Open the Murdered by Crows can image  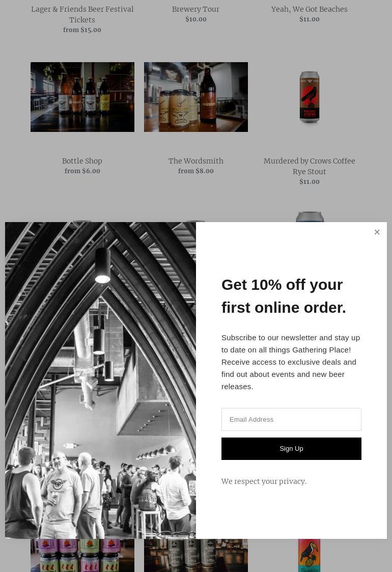click(309, 97)
